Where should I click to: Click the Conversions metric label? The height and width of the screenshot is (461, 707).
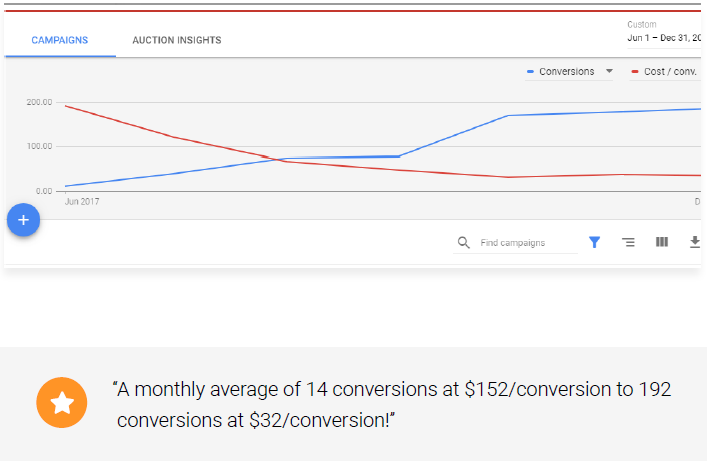point(566,72)
